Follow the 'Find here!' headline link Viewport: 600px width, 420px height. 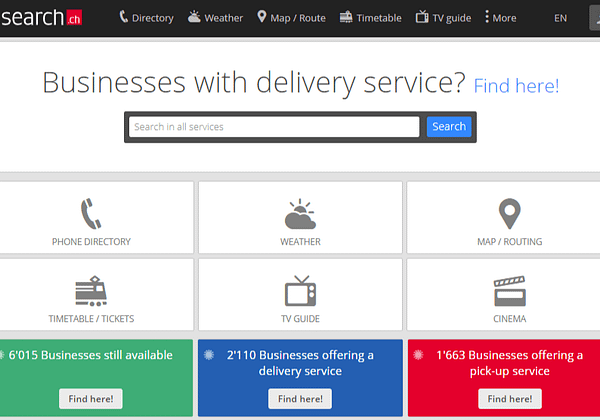pos(516,86)
